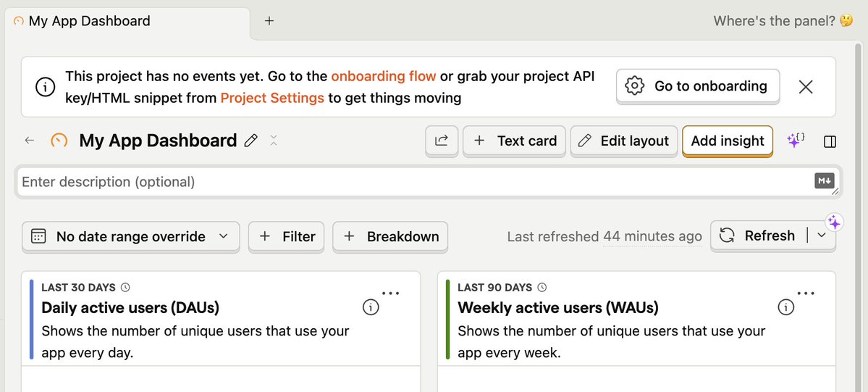Expand the Refresh options dropdown arrow

(x=822, y=235)
